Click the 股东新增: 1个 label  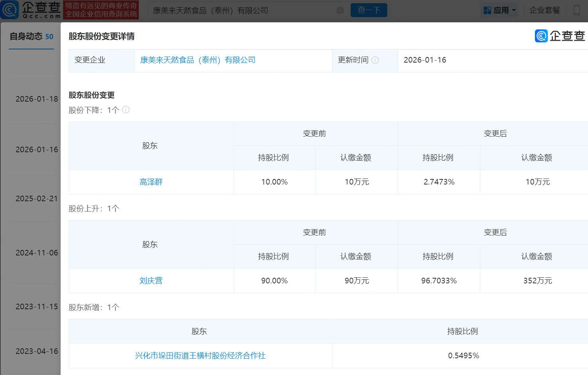pos(94,308)
